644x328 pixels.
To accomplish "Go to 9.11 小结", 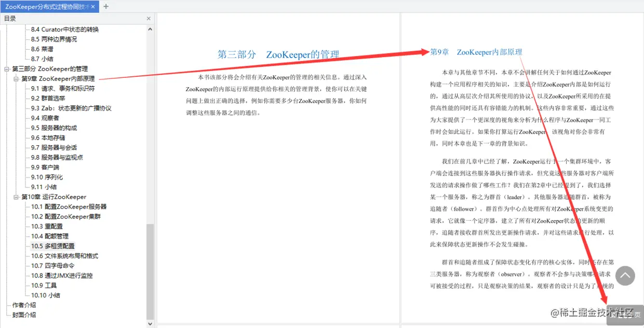I will point(44,187).
